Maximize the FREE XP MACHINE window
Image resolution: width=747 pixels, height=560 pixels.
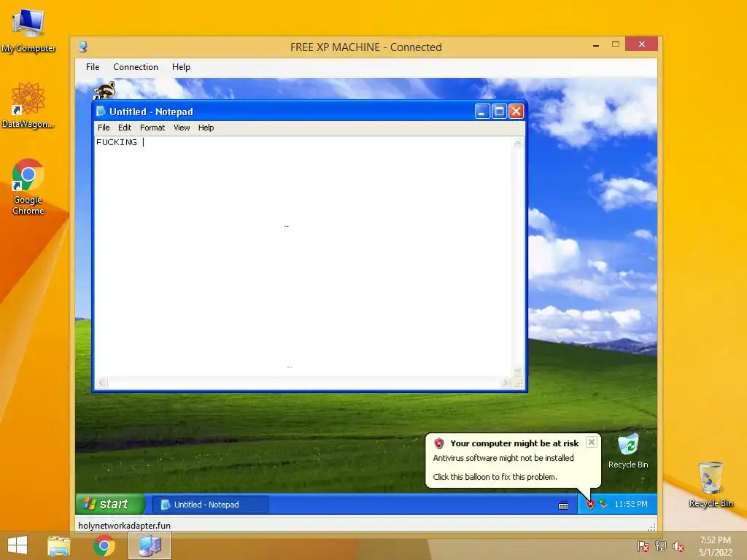pos(616,44)
